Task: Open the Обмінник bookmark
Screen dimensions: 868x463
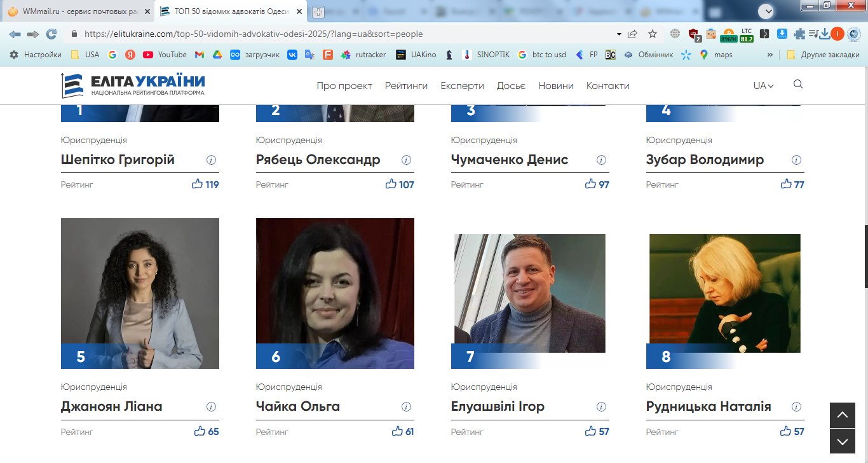Action: (648, 55)
